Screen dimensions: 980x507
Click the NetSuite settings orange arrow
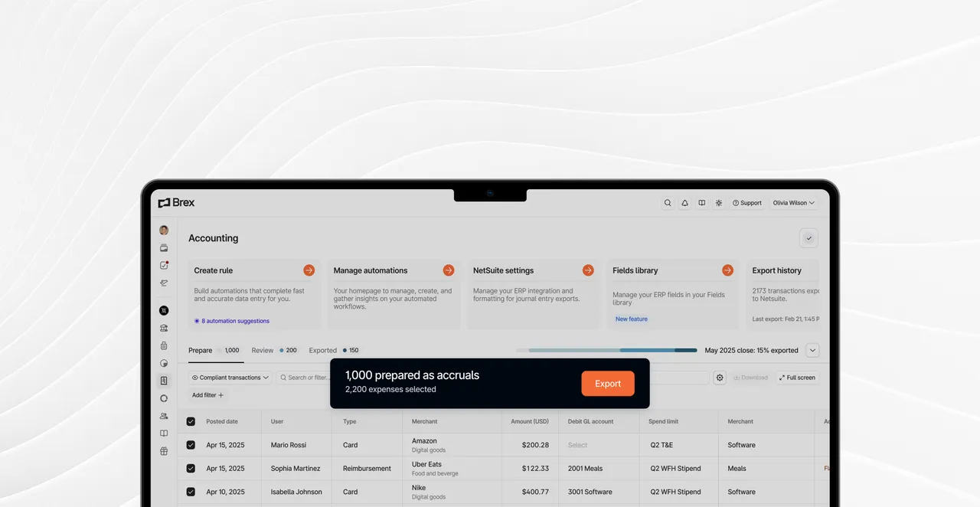tap(588, 270)
